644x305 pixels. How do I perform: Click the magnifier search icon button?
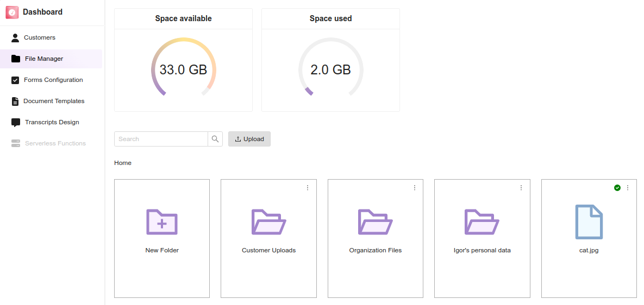(x=215, y=139)
